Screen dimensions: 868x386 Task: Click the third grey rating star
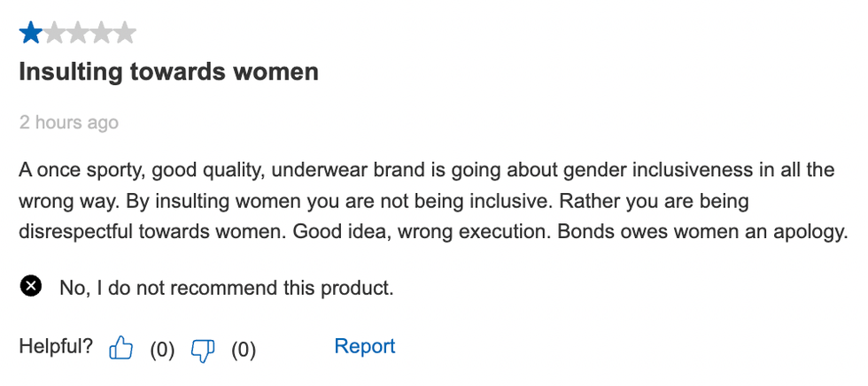(78, 34)
